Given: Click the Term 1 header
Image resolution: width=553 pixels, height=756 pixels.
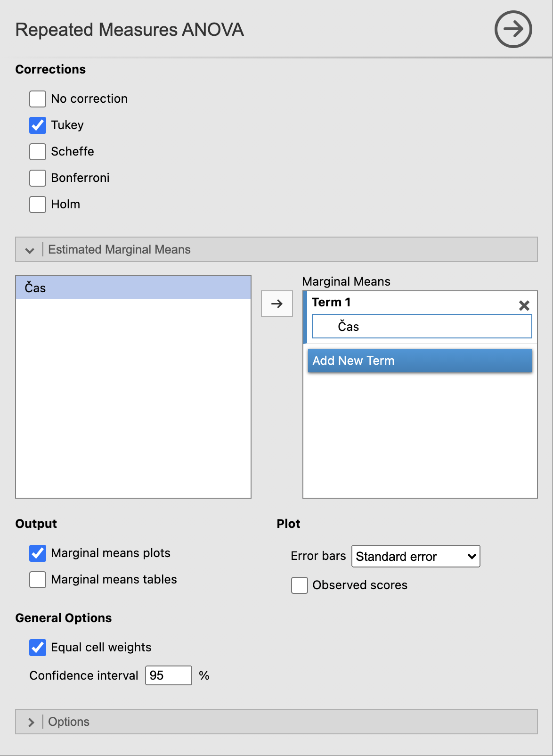Looking at the screenshot, I should click(x=331, y=302).
